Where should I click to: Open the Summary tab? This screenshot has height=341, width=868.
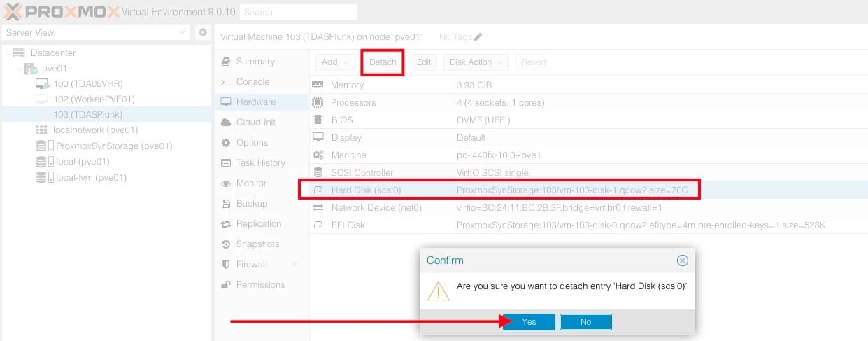[261, 62]
